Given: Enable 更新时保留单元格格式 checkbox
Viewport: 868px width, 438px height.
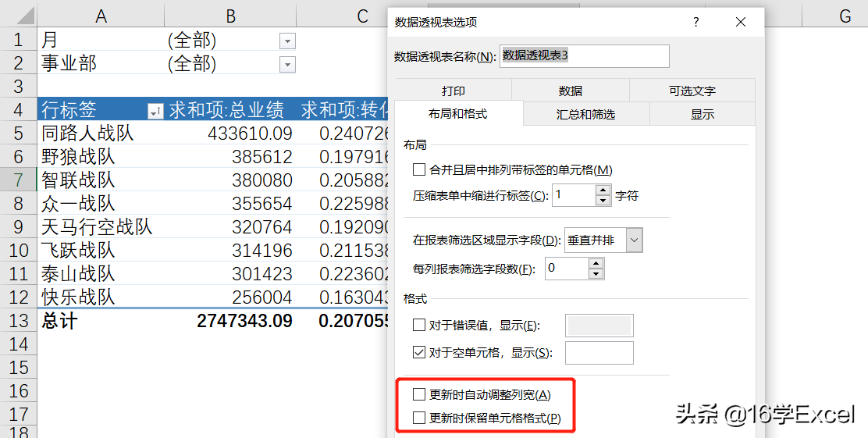Looking at the screenshot, I should [419, 418].
